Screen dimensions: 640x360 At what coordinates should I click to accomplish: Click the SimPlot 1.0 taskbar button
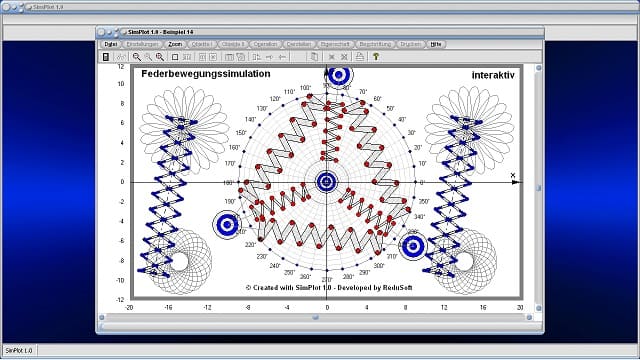tap(19, 351)
